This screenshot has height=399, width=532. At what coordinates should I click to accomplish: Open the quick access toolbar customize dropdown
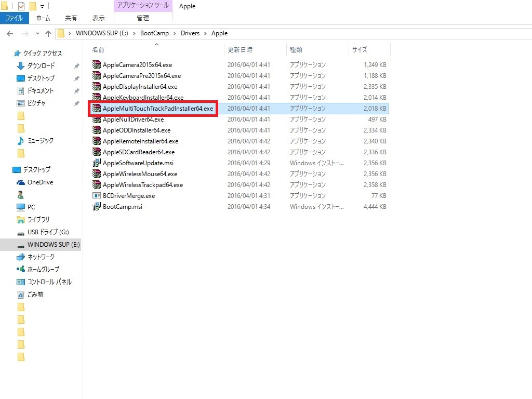click(x=42, y=6)
